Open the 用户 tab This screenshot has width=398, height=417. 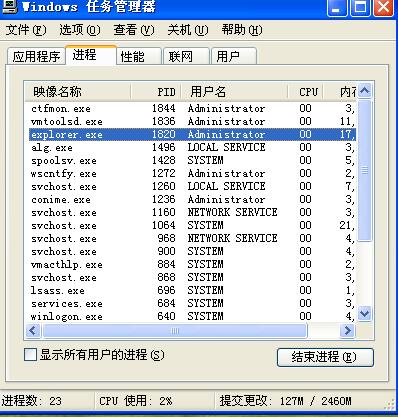coord(234,56)
